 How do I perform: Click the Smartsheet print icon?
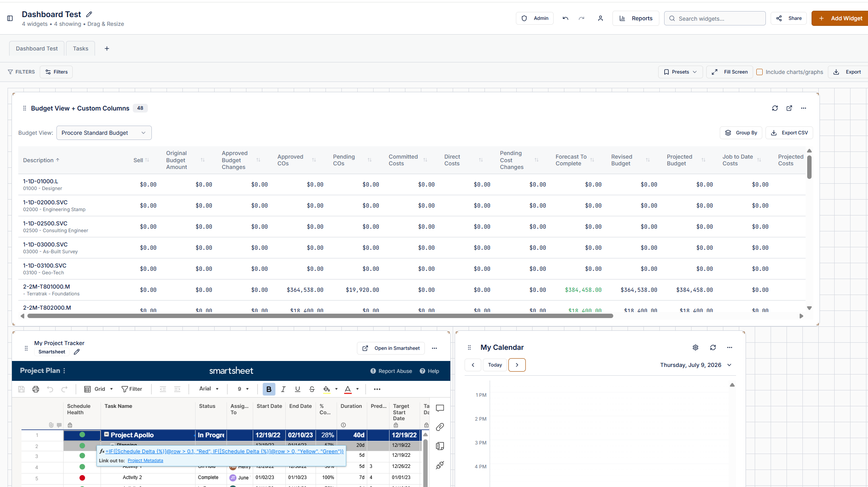(36, 389)
